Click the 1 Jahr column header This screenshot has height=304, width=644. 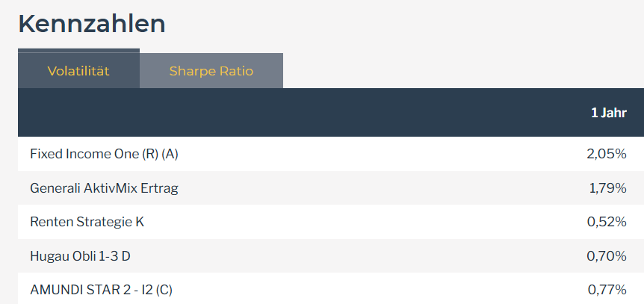[x=608, y=113]
